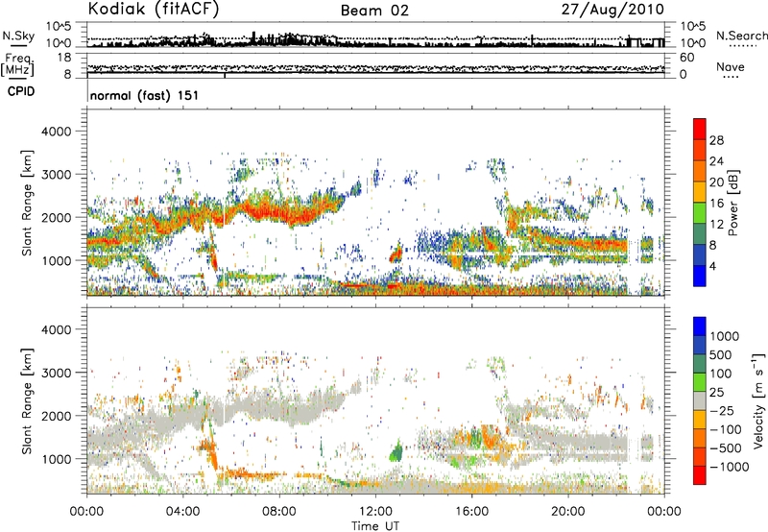
Task: Click the "CPID" label
Action: coord(21,91)
